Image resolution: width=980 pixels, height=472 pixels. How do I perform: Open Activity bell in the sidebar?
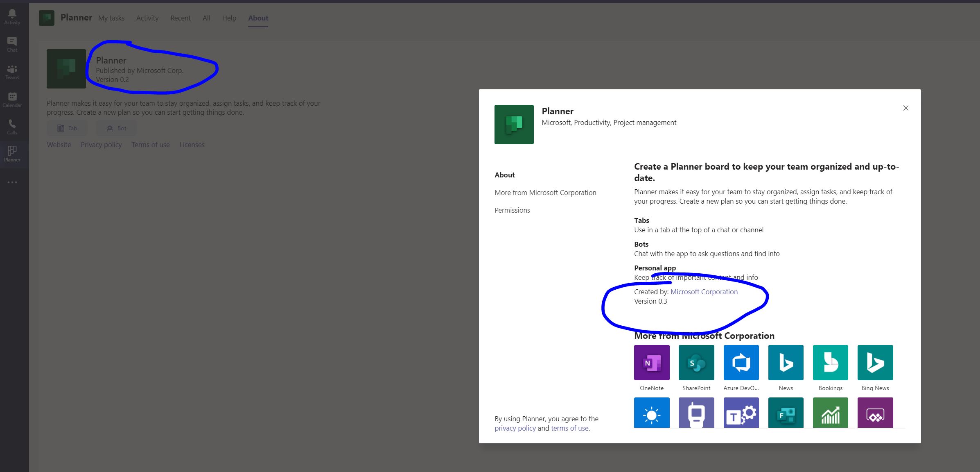(12, 17)
